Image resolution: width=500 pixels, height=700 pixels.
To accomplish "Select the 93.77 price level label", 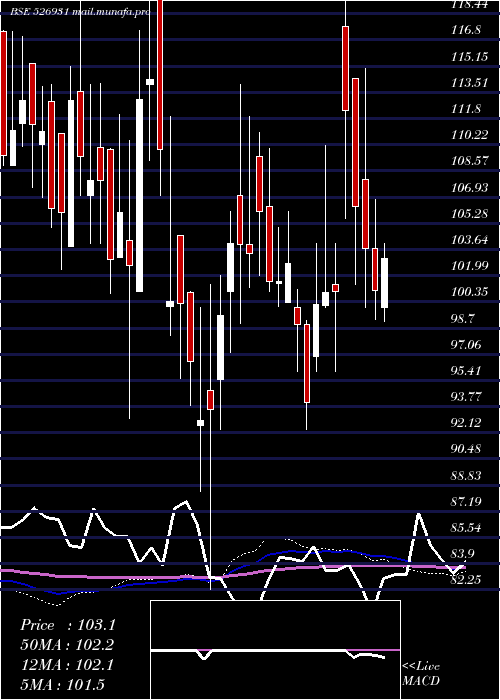I will 467,396.
